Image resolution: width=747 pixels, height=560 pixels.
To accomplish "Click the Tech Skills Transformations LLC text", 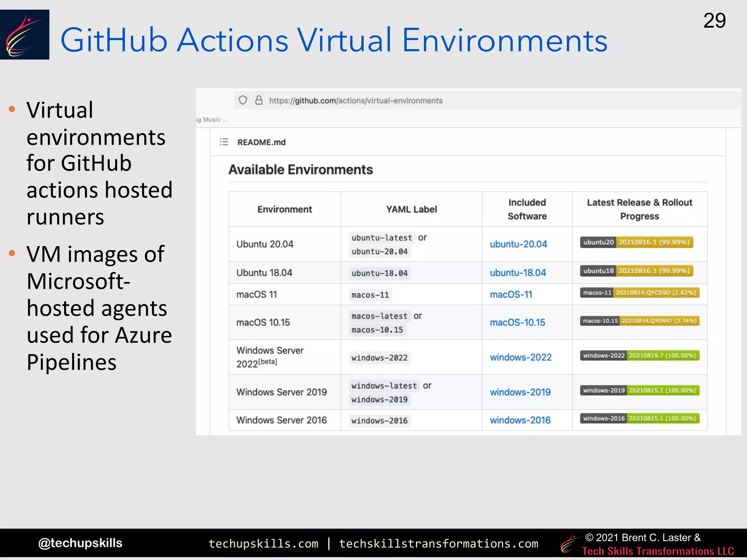I will [x=658, y=551].
